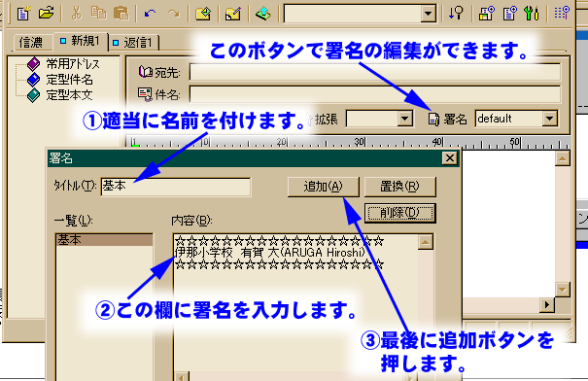Switch to the 返信1 tab

tap(134, 43)
